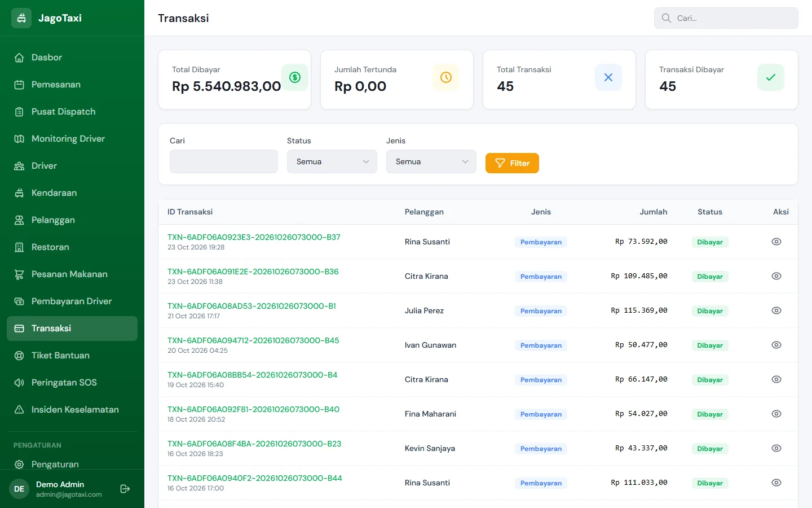Viewport: 812px width, 508px height.
Task: Click the clock icon on Jumlah Tertunda card
Action: 446,77
